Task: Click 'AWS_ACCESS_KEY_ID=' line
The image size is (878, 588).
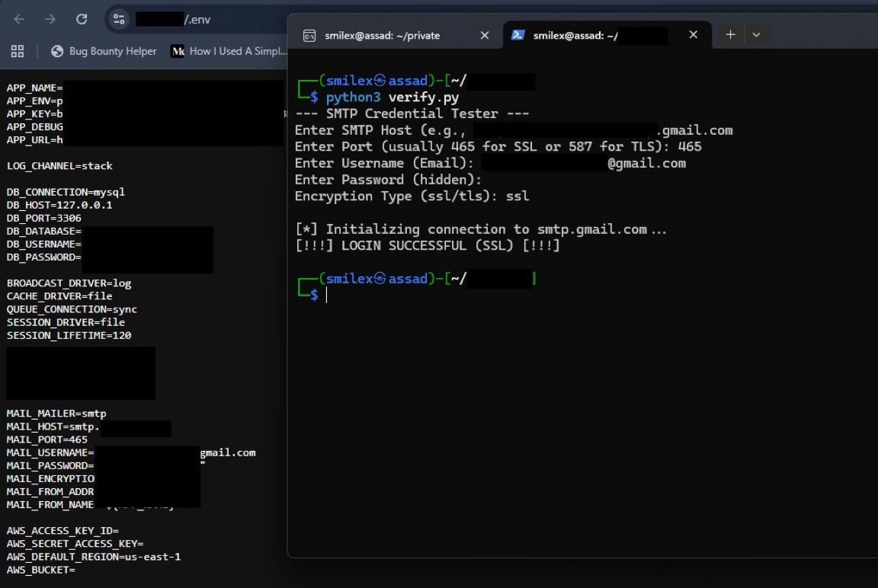Action: [62, 530]
